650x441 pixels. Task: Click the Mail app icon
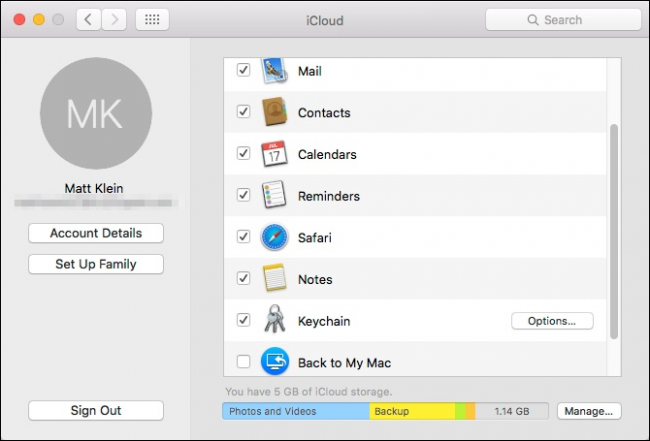[274, 71]
